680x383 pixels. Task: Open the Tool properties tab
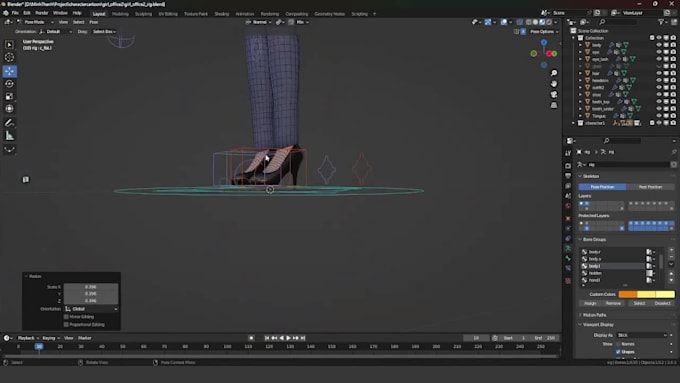(568, 153)
